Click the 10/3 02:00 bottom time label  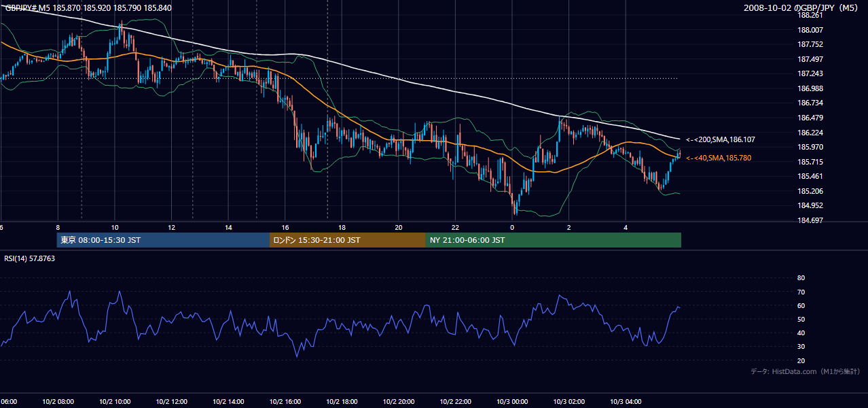coord(569,401)
